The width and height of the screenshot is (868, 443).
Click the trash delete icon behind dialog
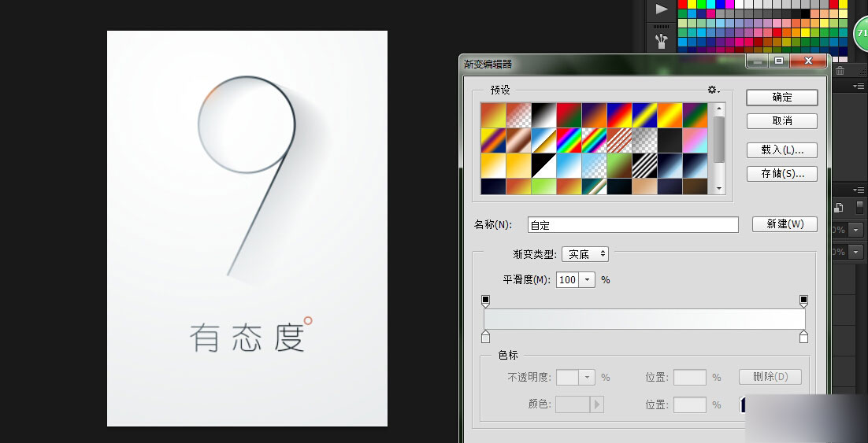point(840,71)
